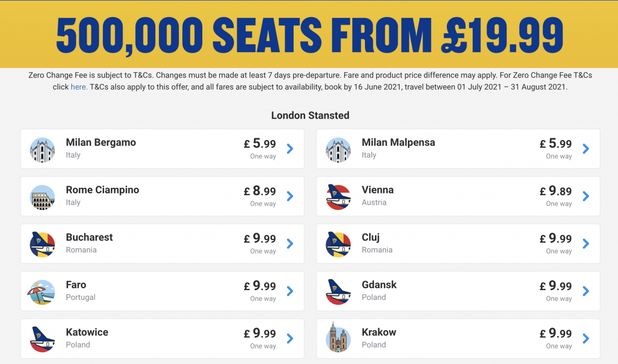Click the Cluj Romania flag icon
Screen dimensions: 618x364
[x=339, y=244]
